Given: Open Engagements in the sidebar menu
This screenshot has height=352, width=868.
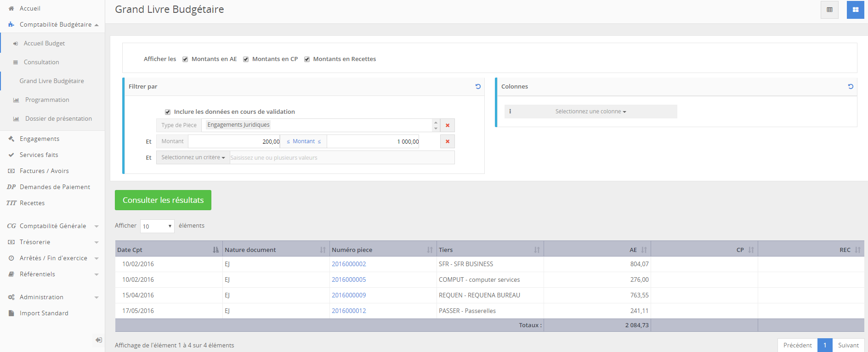Looking at the screenshot, I should (40, 139).
